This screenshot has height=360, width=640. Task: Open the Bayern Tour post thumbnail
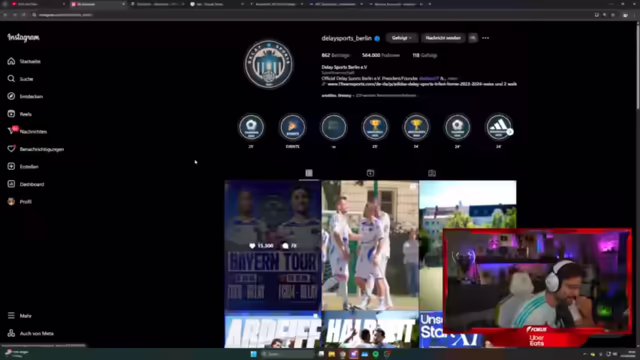(273, 245)
